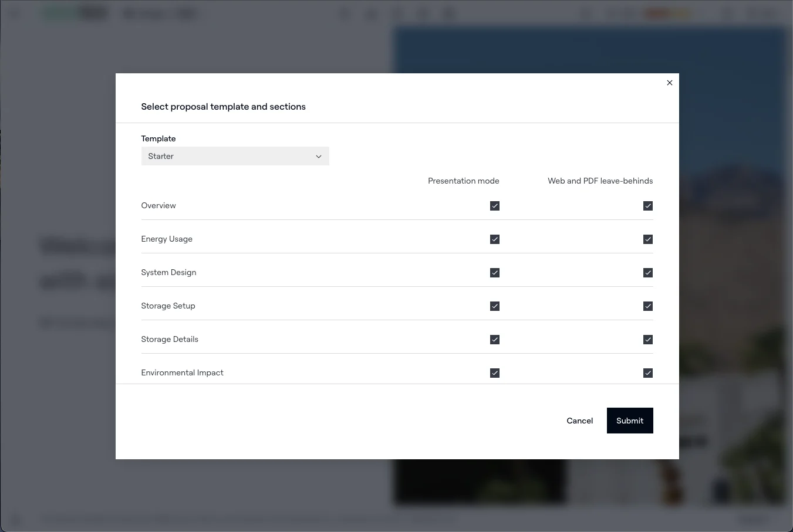Screen dimensions: 793x532
Task: Disable Environmental Impact in Web and PDF leave-behinds
Action: coord(648,373)
